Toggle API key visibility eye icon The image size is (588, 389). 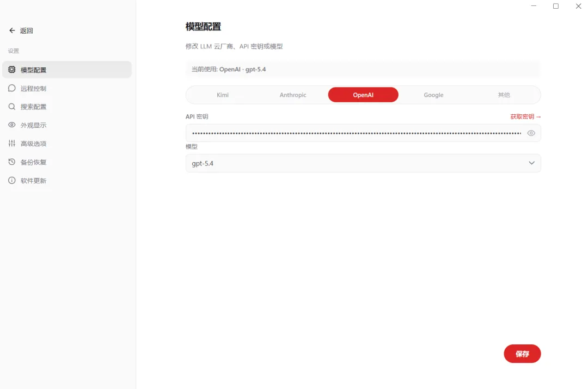(531, 133)
